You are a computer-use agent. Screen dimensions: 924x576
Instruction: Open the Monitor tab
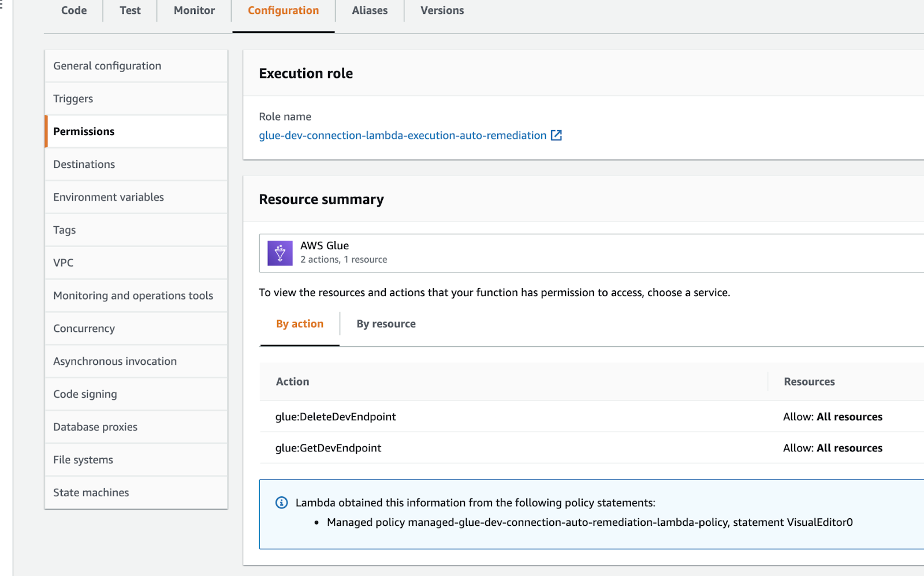pyautogui.click(x=194, y=10)
